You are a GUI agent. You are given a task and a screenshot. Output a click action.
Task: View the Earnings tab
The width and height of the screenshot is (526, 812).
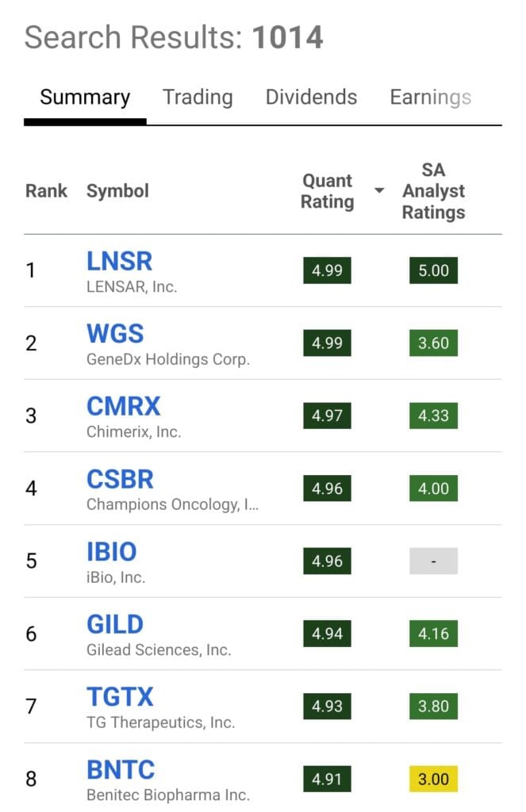[x=430, y=97]
